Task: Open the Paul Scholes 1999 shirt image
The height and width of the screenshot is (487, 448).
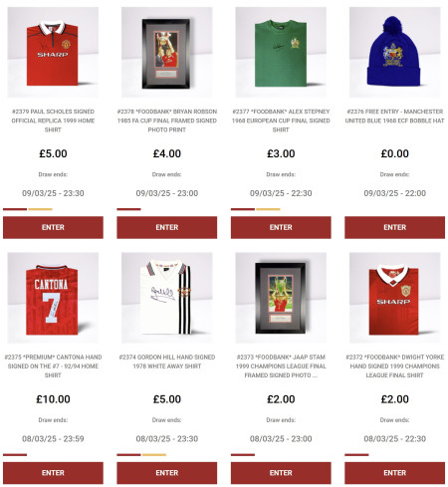Action: [53, 52]
